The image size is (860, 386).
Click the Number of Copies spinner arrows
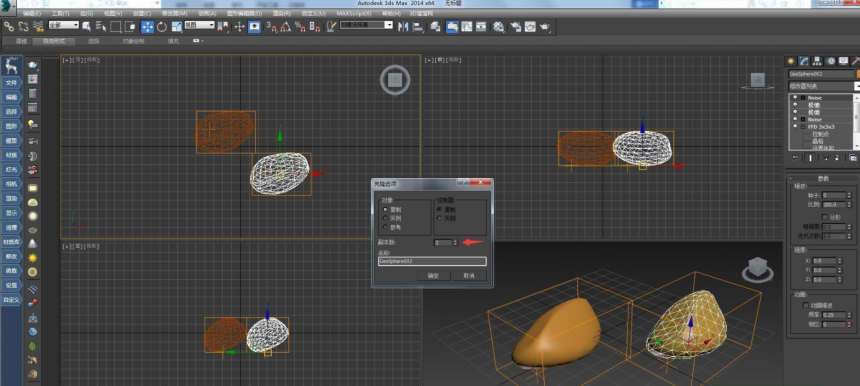point(455,242)
